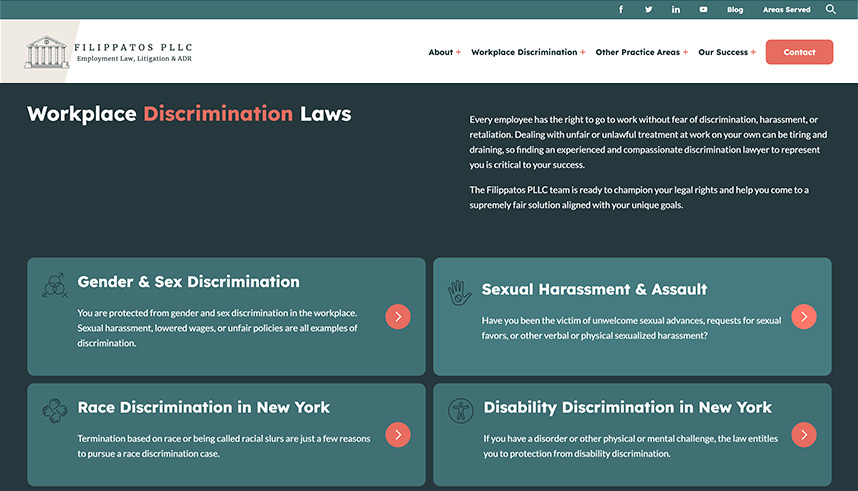
Task: Click arrow on Race Discrimination card
Action: pos(398,435)
